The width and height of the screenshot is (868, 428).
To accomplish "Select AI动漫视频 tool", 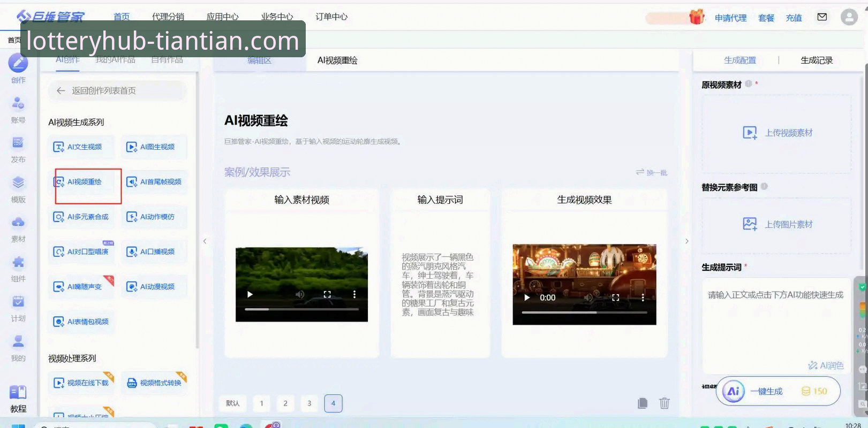I will 155,287.
